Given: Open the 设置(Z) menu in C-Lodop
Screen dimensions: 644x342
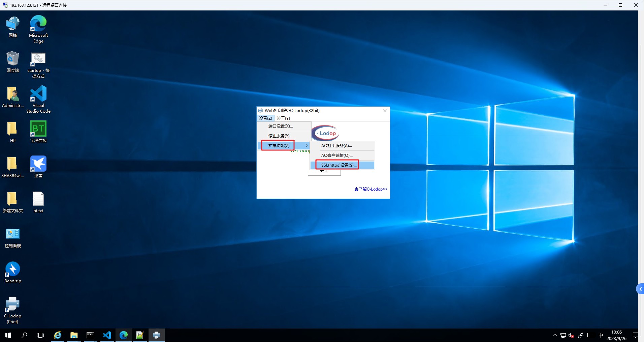Looking at the screenshot, I should (265, 118).
